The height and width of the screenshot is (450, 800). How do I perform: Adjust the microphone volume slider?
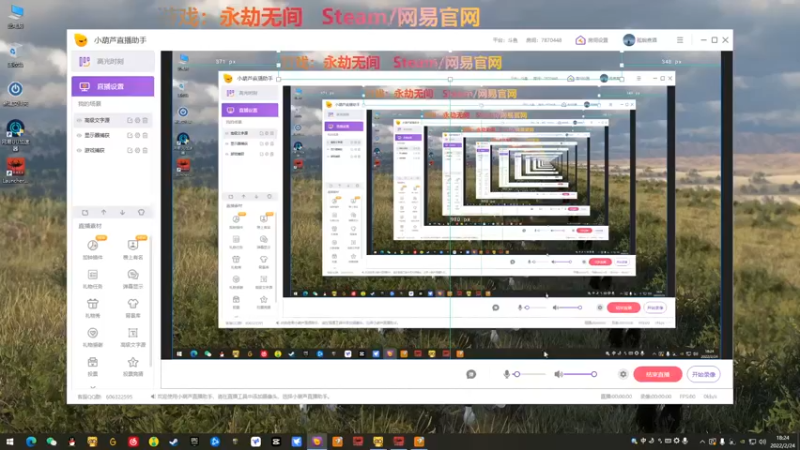click(x=531, y=374)
